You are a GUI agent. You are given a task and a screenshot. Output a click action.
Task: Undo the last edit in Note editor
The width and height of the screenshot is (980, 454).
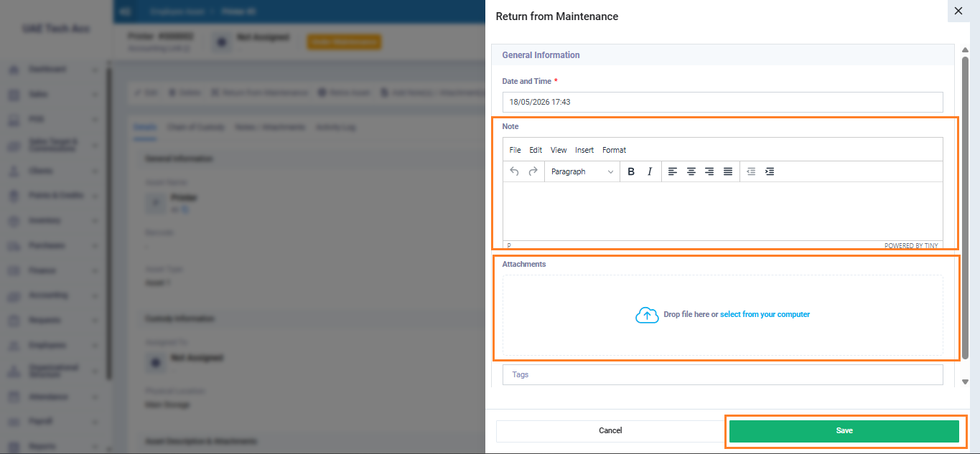[514, 171]
